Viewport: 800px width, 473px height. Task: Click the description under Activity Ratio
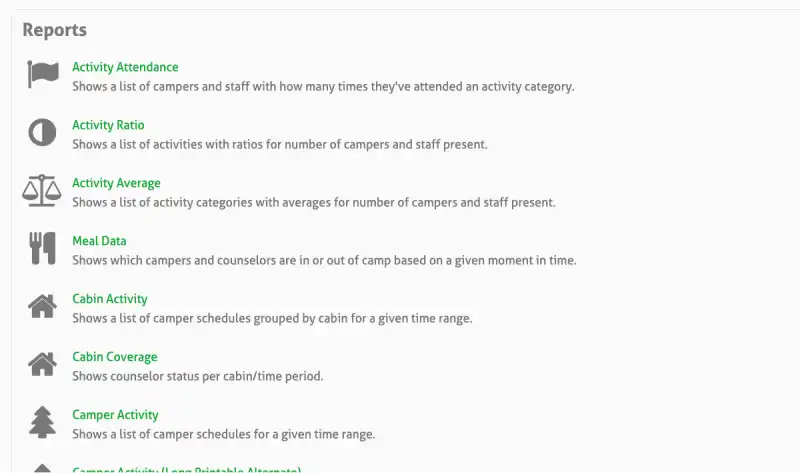point(280,145)
